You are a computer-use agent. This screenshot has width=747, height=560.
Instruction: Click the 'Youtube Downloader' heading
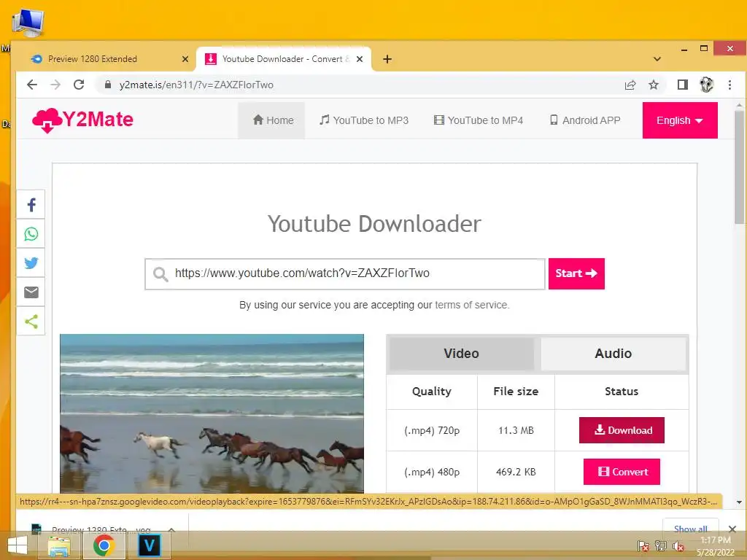pos(374,224)
